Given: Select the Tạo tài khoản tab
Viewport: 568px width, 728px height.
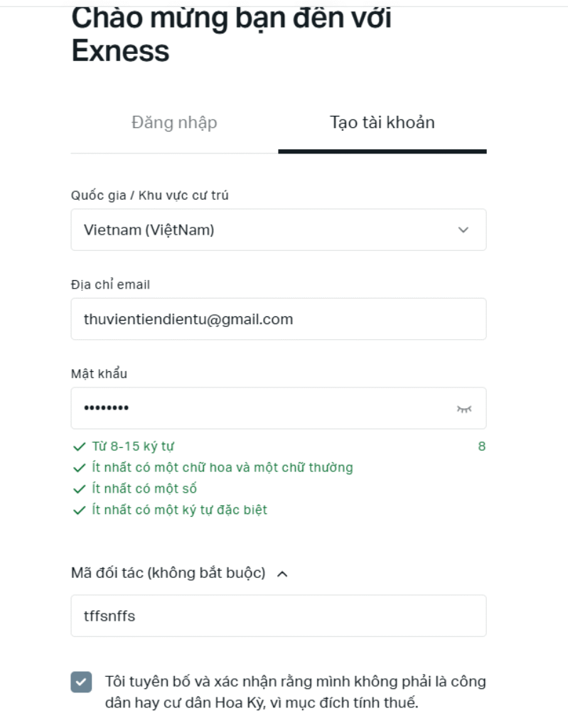Looking at the screenshot, I should (382, 123).
